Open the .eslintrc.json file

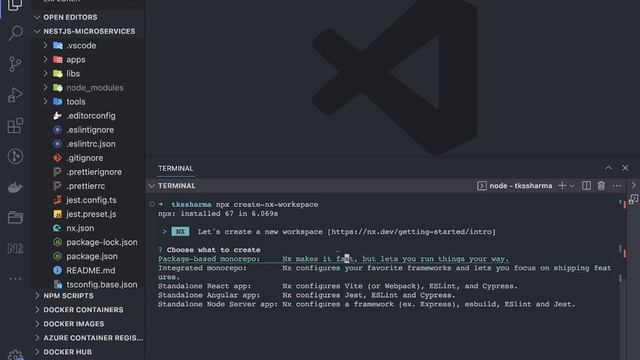[88, 144]
